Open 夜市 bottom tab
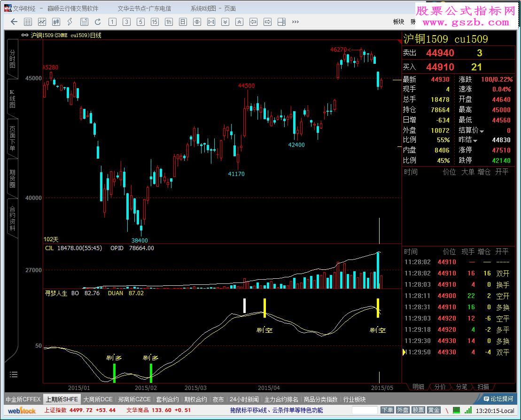521x420 pixels. tap(218, 399)
